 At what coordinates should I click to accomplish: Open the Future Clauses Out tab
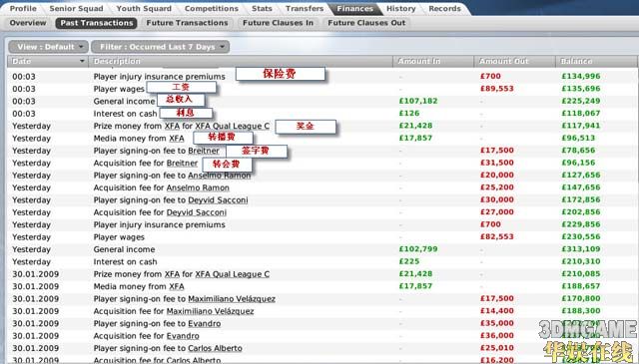(x=366, y=23)
